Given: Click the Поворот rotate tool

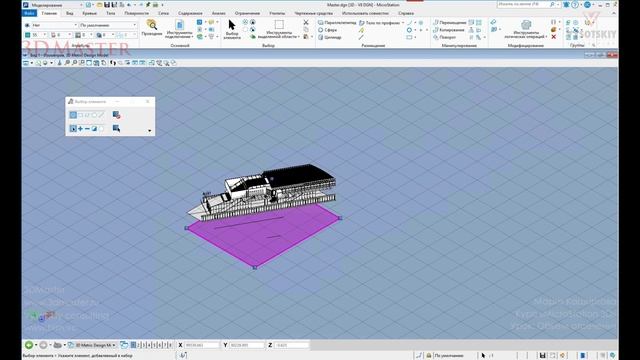Looking at the screenshot, I should click(444, 38).
